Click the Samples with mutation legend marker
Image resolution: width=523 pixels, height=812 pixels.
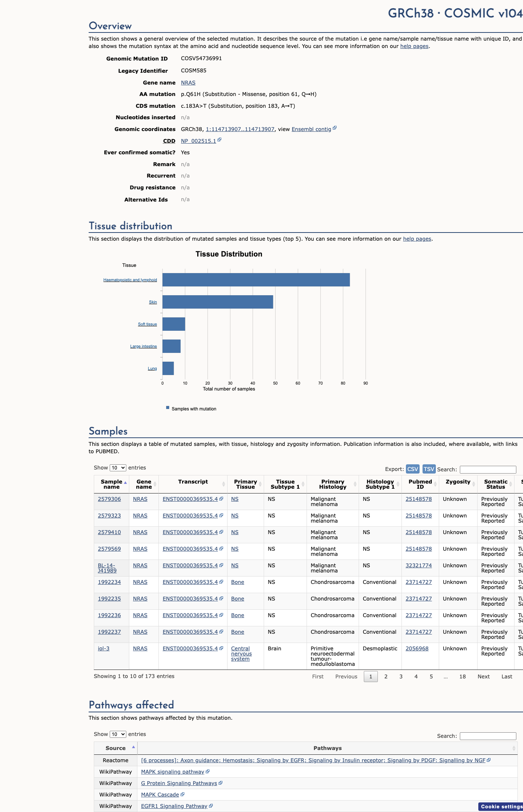point(168,408)
